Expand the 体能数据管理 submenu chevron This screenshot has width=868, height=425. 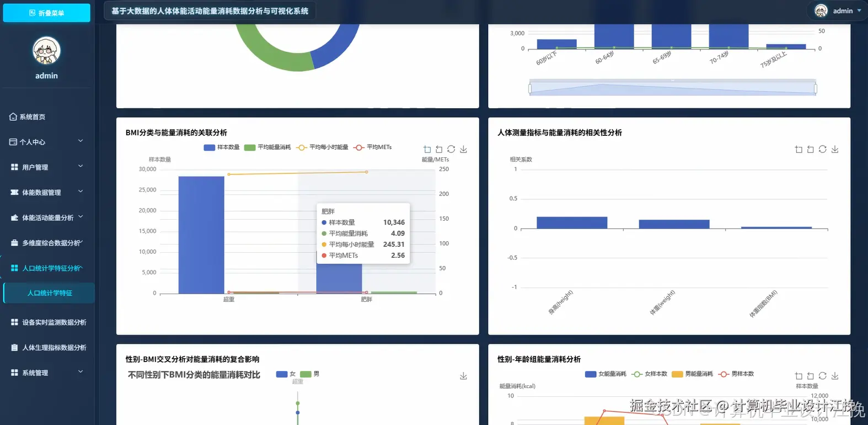point(81,192)
